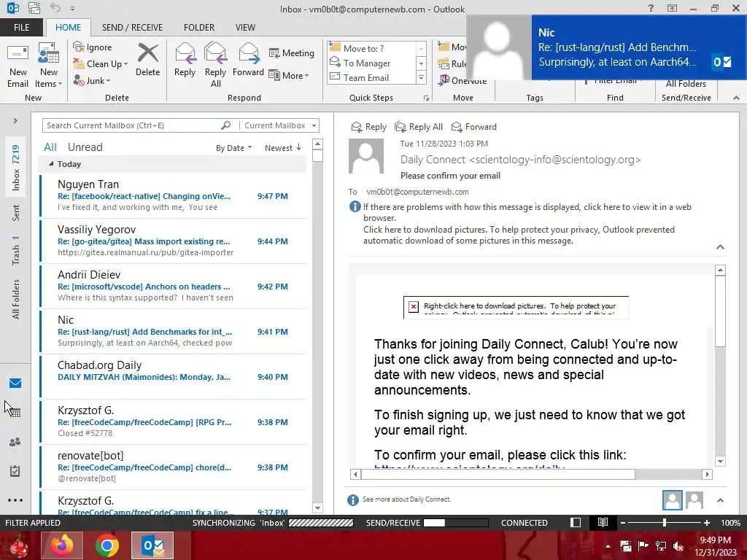Image resolution: width=747 pixels, height=560 pixels.
Task: Open email from Nguyen Tran
Action: pyautogui.click(x=174, y=195)
